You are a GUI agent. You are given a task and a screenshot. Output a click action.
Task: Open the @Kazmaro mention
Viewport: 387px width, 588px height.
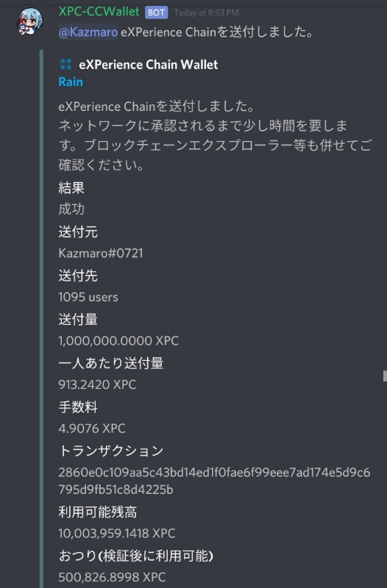[88, 32]
